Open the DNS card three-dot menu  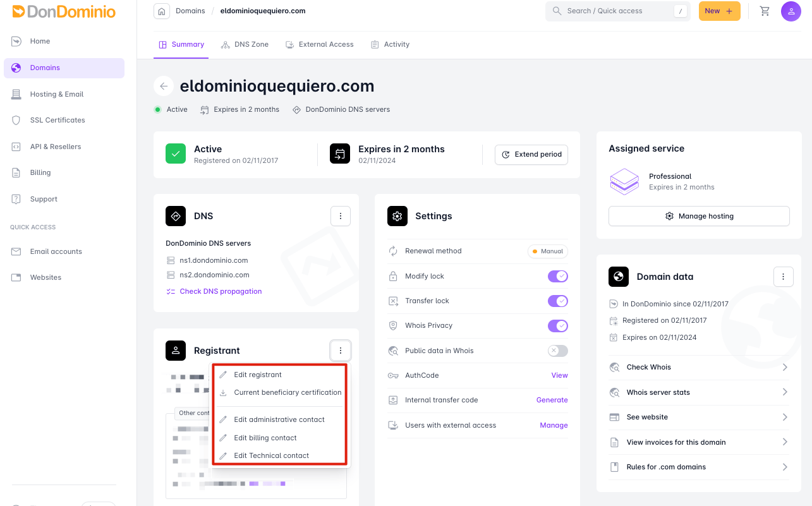[x=341, y=216]
